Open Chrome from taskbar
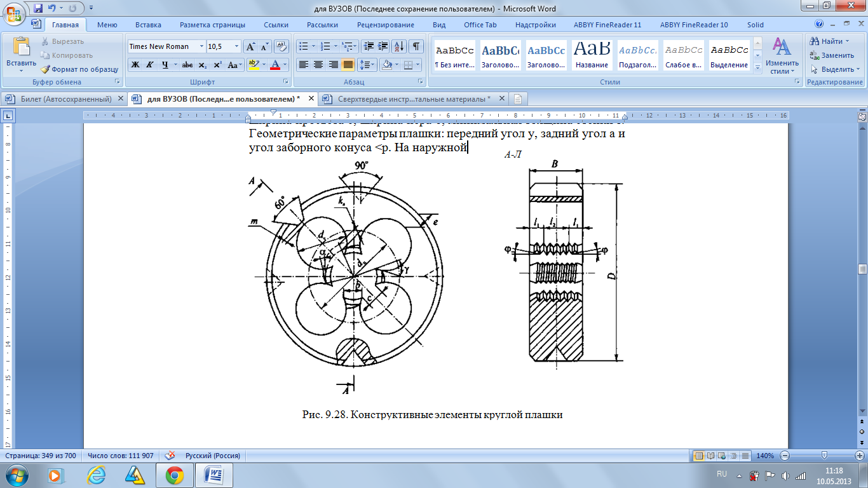The height and width of the screenshot is (488, 868). (175, 475)
